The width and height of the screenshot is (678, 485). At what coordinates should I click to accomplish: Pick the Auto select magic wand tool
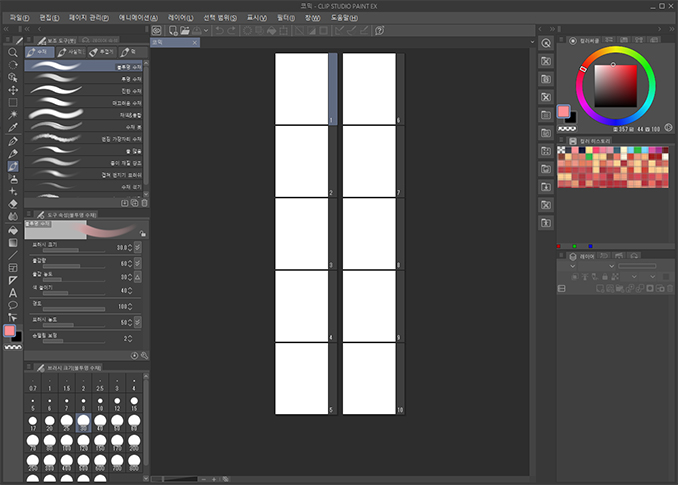[13, 115]
